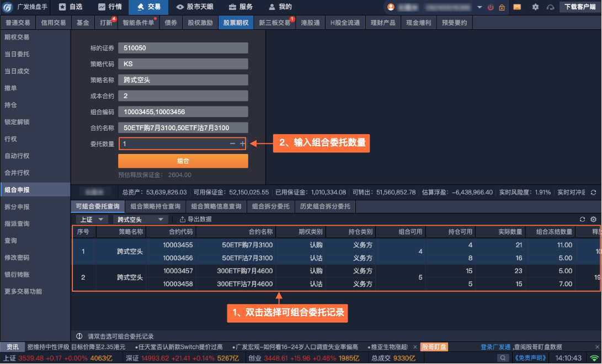Switch to 普通交易 tab

pos(18,23)
